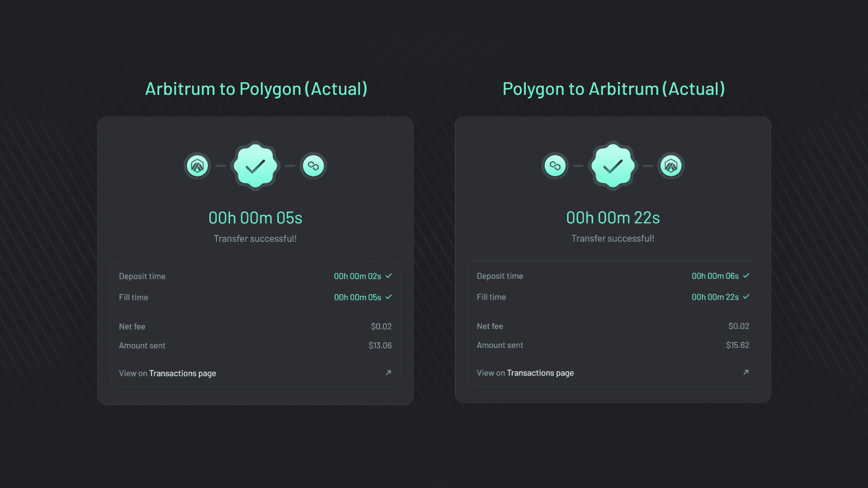Toggle the Deposit time checkmark on the left card
This screenshot has height=488, width=868.
(x=389, y=276)
